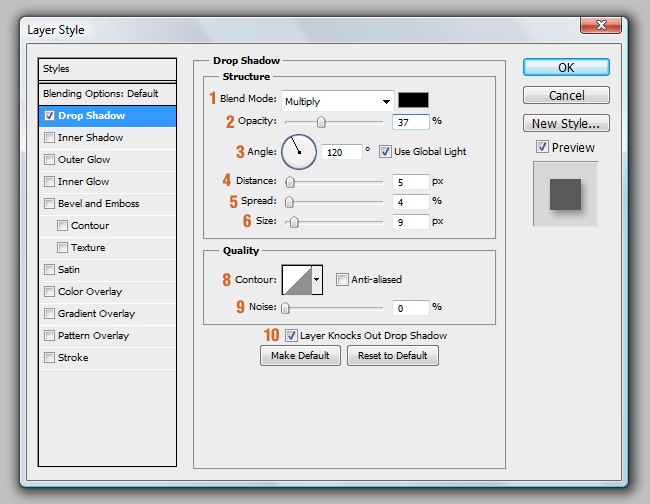This screenshot has height=504, width=650.
Task: Click the black shadow color swatch
Action: coord(413,101)
